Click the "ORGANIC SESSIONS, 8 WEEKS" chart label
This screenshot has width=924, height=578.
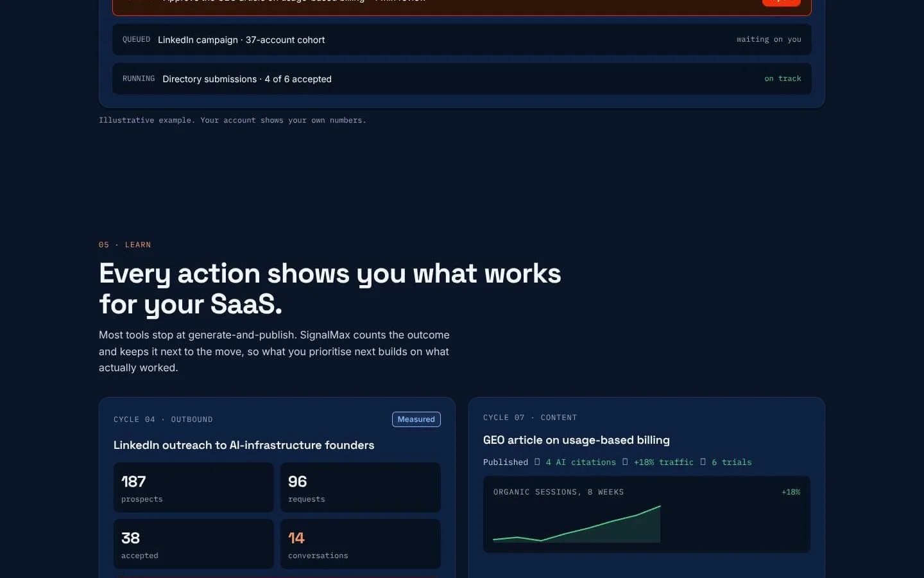point(558,492)
